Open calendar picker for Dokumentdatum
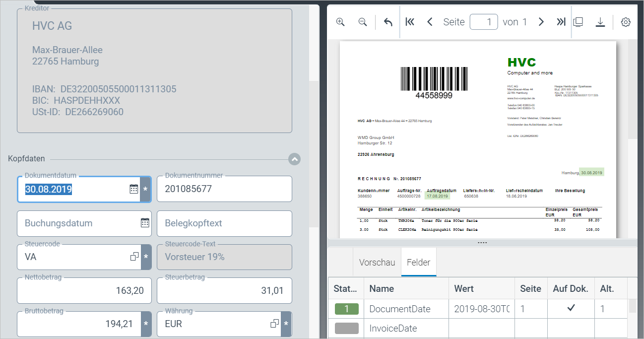The image size is (644, 339). tap(134, 189)
